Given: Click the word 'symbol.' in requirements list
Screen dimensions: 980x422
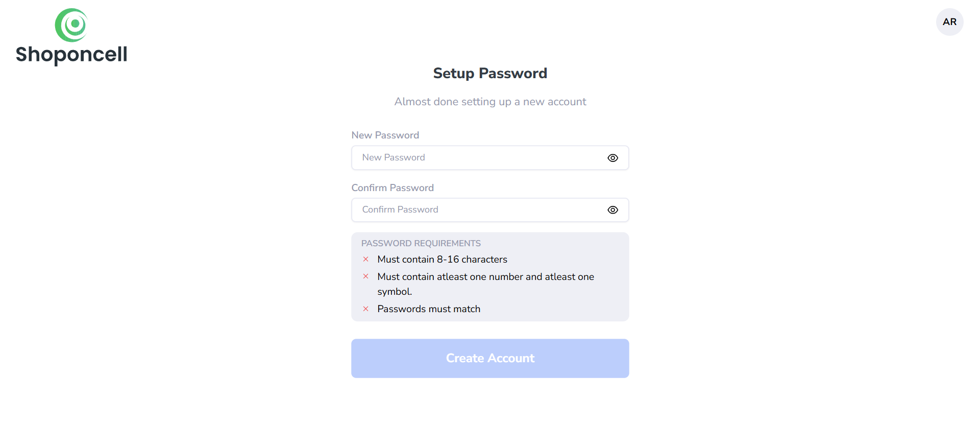Looking at the screenshot, I should [395, 292].
